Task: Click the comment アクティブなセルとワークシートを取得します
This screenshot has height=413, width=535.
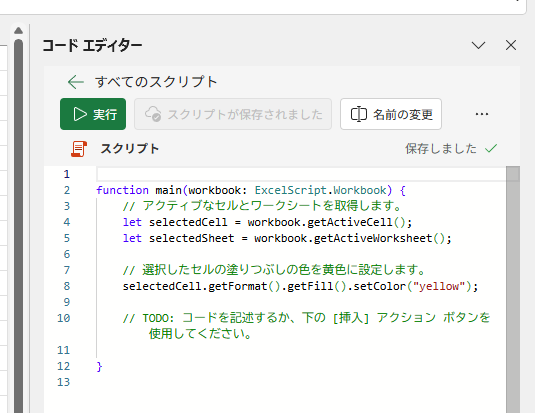Action: [x=262, y=206]
